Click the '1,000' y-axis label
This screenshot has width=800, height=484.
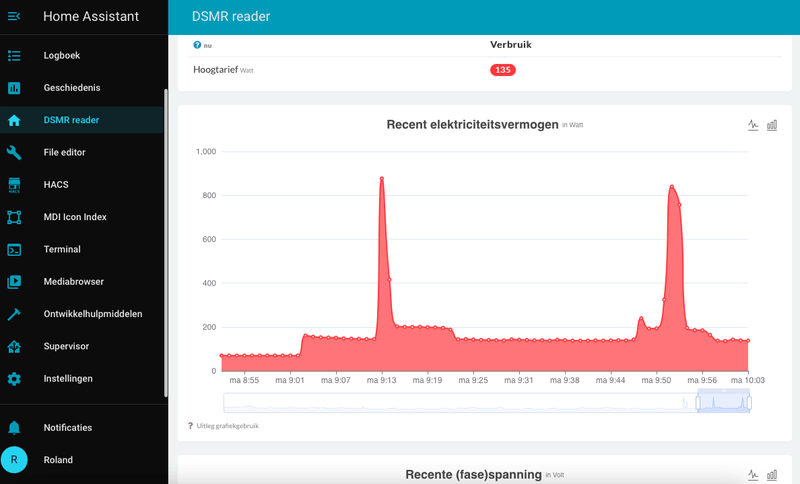click(x=206, y=151)
